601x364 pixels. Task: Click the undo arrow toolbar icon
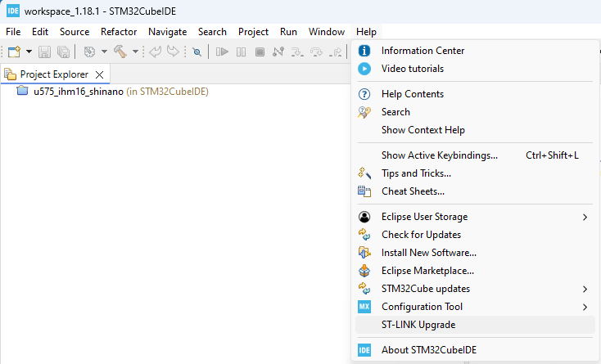click(x=155, y=52)
